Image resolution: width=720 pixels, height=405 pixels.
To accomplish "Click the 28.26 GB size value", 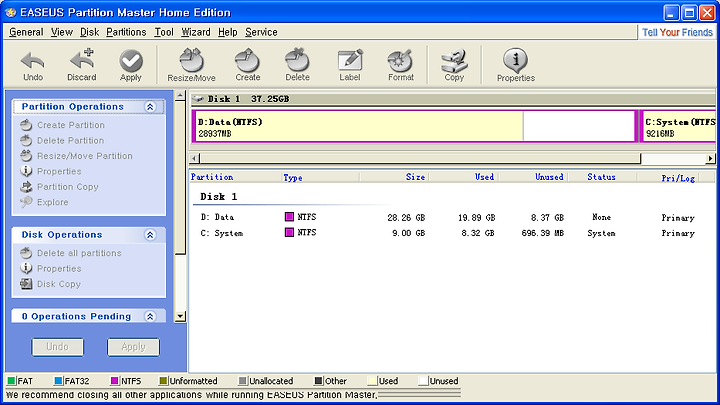I will pos(406,218).
